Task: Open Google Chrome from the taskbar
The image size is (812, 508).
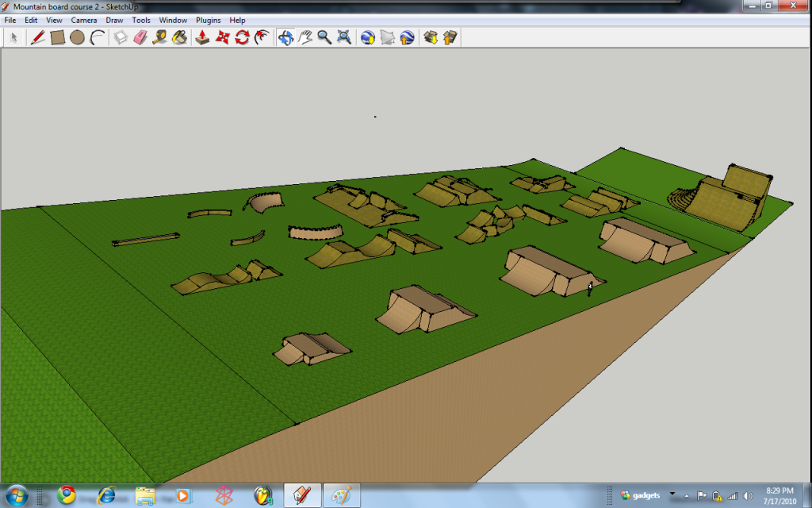Action: click(67, 495)
